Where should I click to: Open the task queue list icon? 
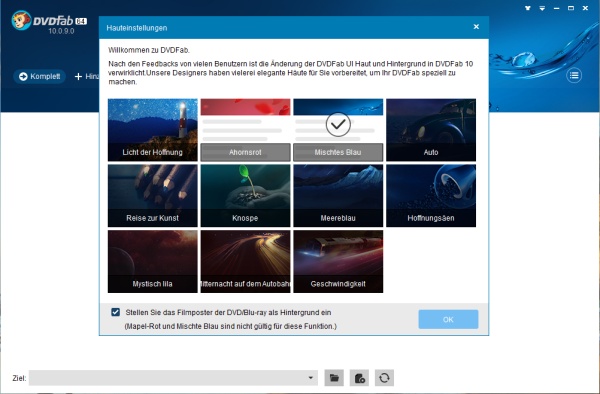click(x=574, y=75)
